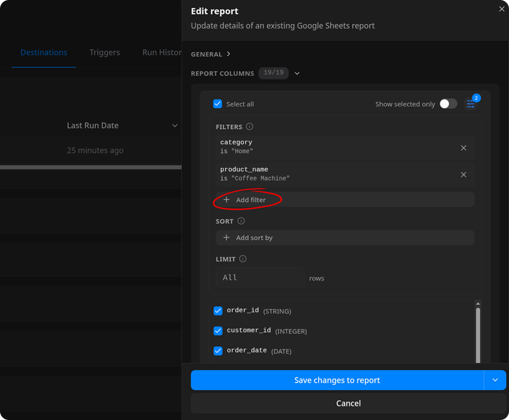The width and height of the screenshot is (509, 420).
Task: Remove the product_name filter
Action: [463, 175]
